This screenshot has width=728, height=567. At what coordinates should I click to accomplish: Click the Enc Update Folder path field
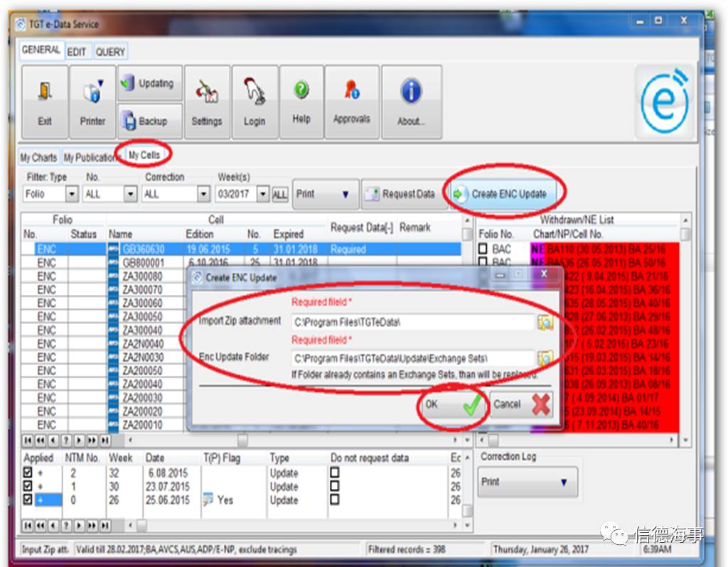point(413,358)
